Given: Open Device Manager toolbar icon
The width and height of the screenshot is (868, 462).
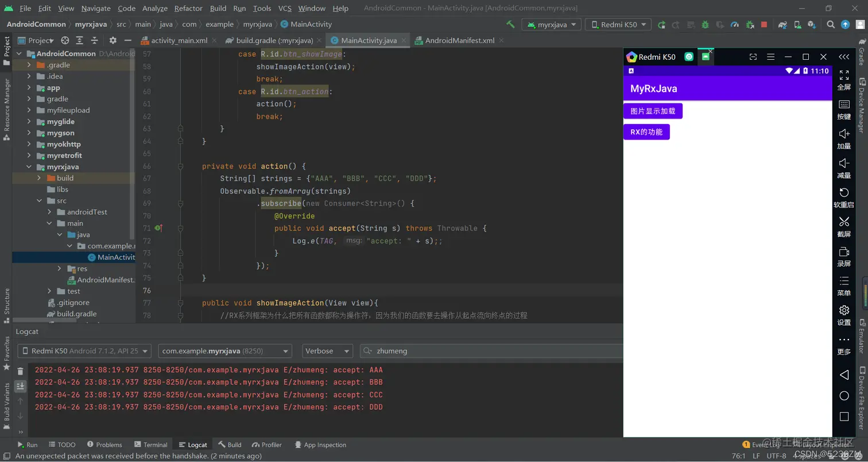Looking at the screenshot, I should click(x=797, y=25).
